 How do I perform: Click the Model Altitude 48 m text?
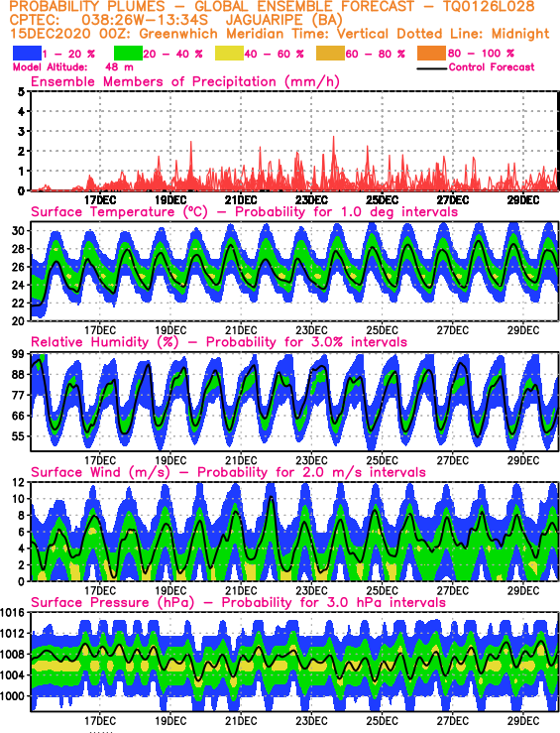73,67
